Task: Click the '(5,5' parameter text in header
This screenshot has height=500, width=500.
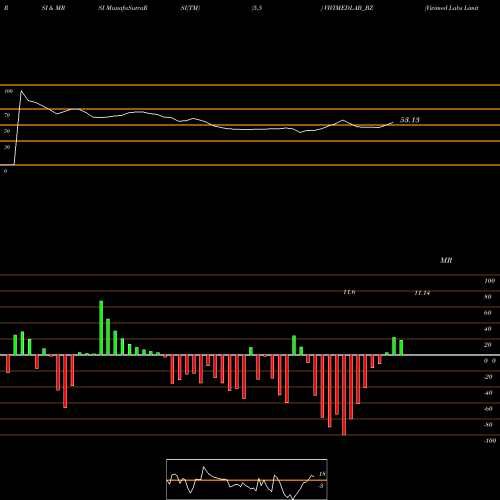Action: (257, 8)
